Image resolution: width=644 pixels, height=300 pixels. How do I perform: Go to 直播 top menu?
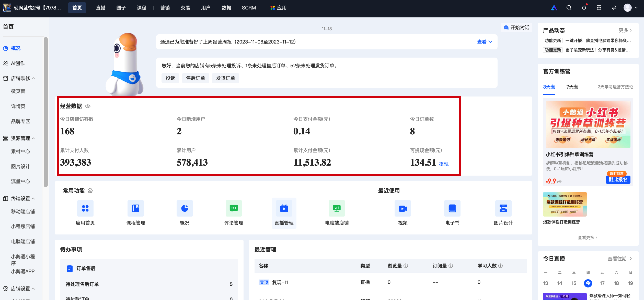(x=101, y=8)
